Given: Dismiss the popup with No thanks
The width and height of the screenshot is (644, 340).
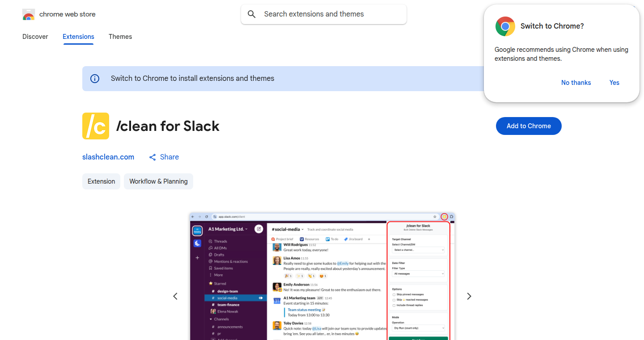Looking at the screenshot, I should click(576, 83).
